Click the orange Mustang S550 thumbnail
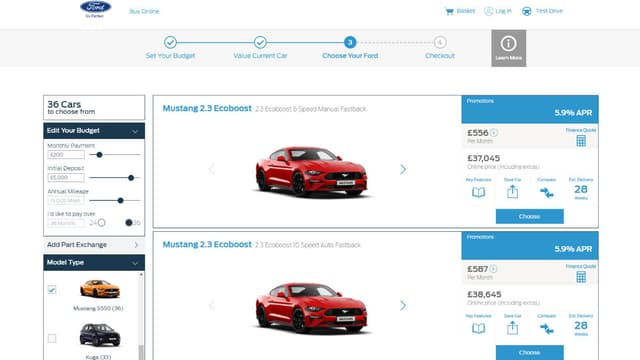The width and height of the screenshot is (640, 360). coord(100,289)
